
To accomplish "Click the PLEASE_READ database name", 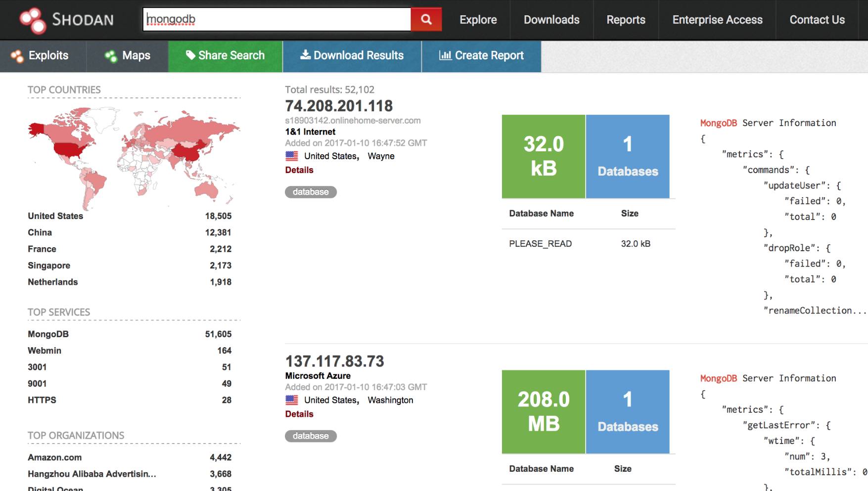I will point(540,244).
